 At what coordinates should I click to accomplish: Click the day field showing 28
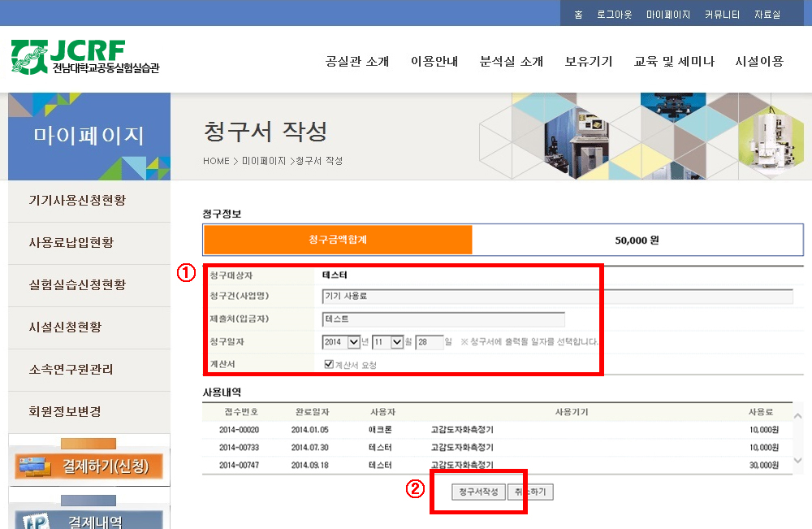pos(429,342)
